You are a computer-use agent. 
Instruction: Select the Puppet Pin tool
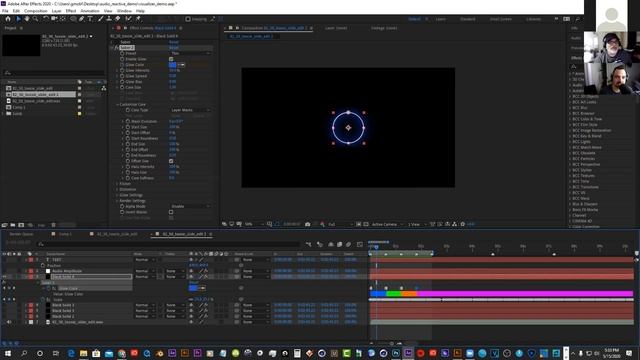click(138, 19)
